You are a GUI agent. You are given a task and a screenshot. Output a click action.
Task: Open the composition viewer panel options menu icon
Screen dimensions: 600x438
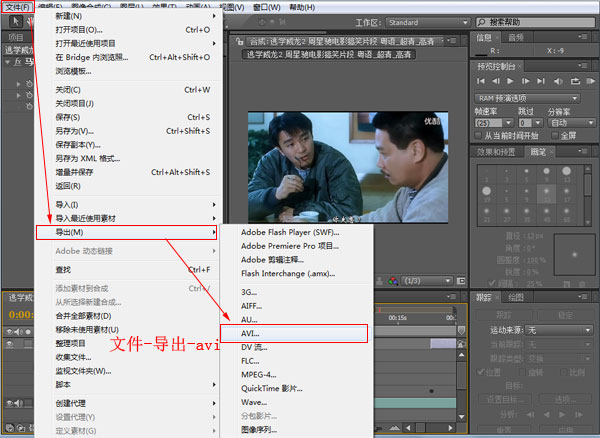click(x=452, y=41)
